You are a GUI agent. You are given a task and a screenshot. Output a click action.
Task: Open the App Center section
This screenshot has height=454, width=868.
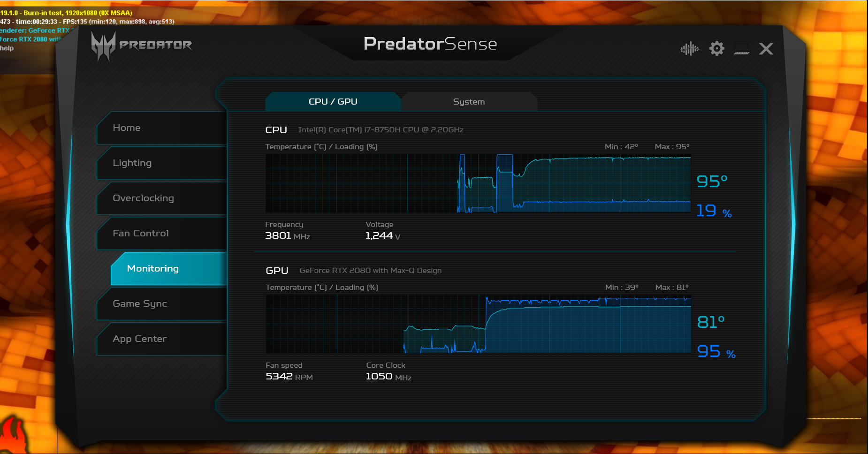click(x=162, y=339)
